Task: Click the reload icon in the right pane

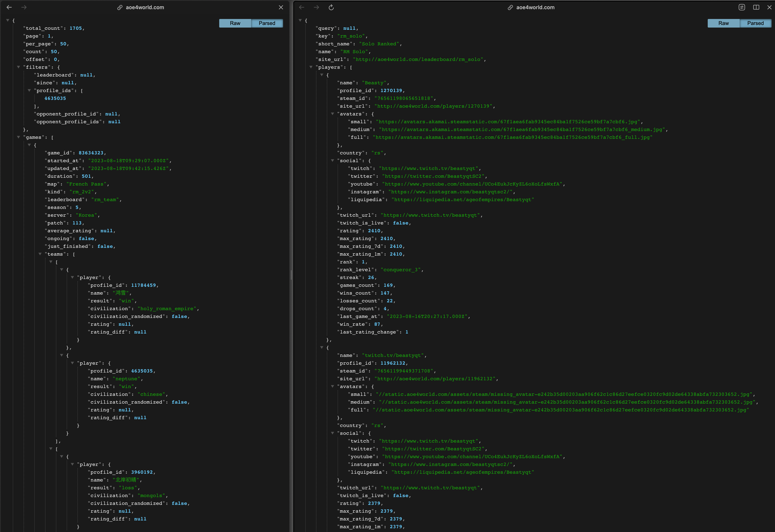Action: coord(331,7)
